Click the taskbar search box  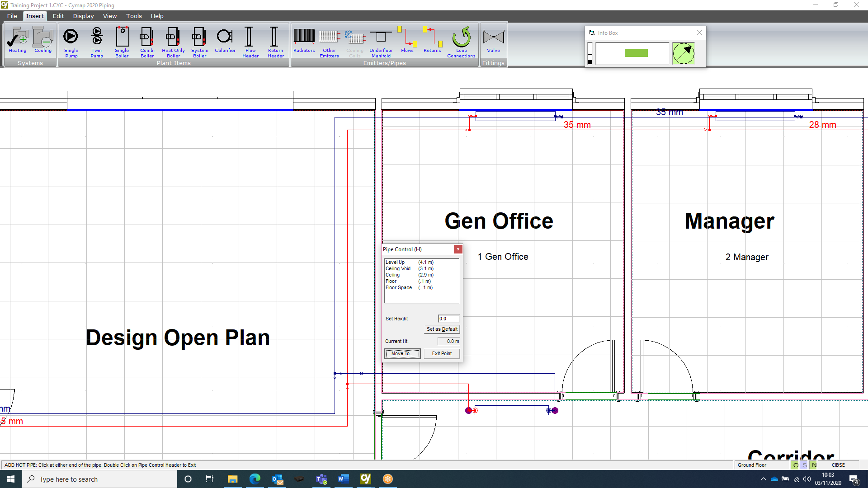[99, 479]
